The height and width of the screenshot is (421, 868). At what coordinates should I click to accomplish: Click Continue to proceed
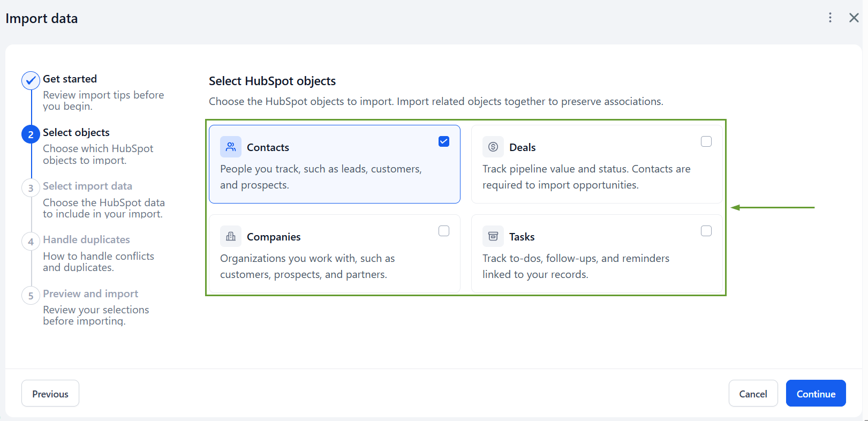(x=816, y=393)
